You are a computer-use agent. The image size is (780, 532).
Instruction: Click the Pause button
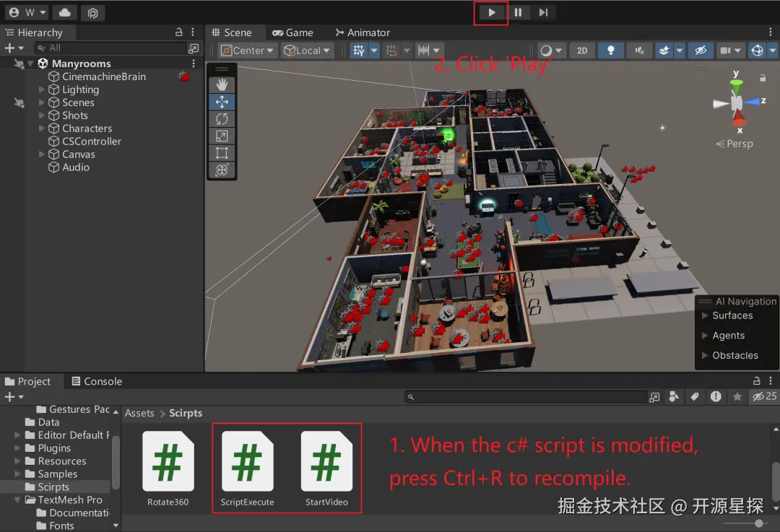(x=518, y=12)
